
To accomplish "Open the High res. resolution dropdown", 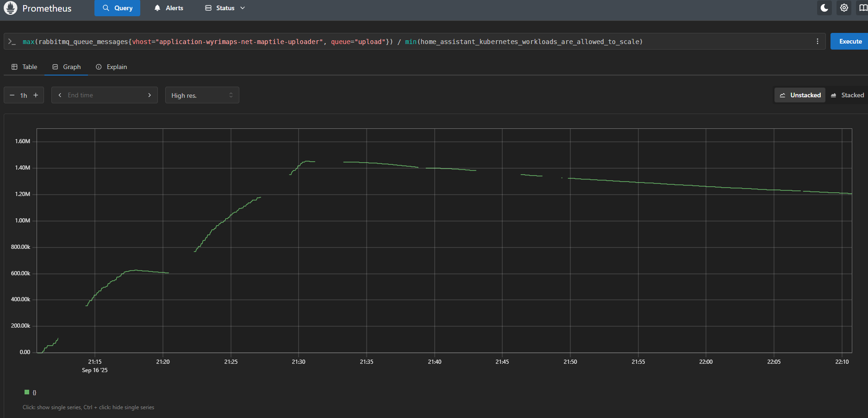I will pos(202,95).
